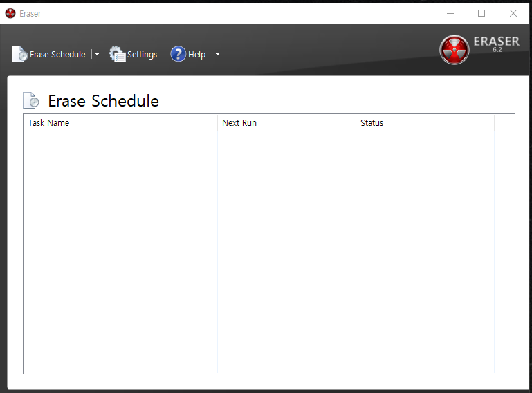Click the red Eraser logo in header
This screenshot has height=393, width=532.
tap(455, 50)
